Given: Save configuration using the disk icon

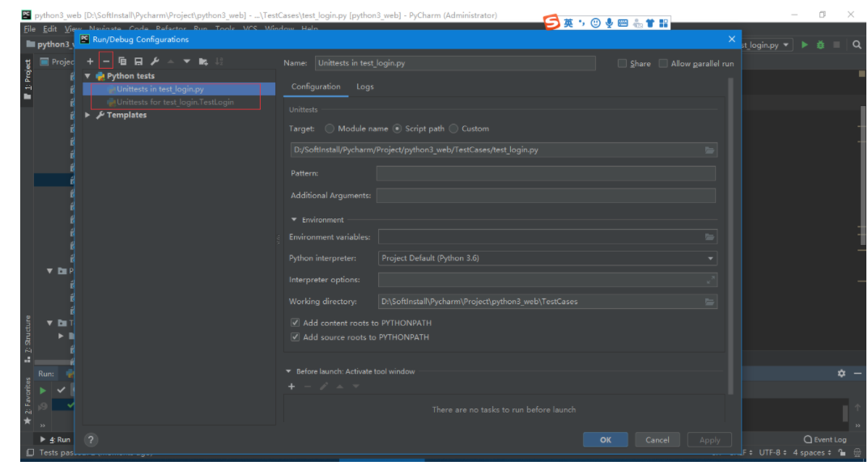Looking at the screenshot, I should point(138,61).
